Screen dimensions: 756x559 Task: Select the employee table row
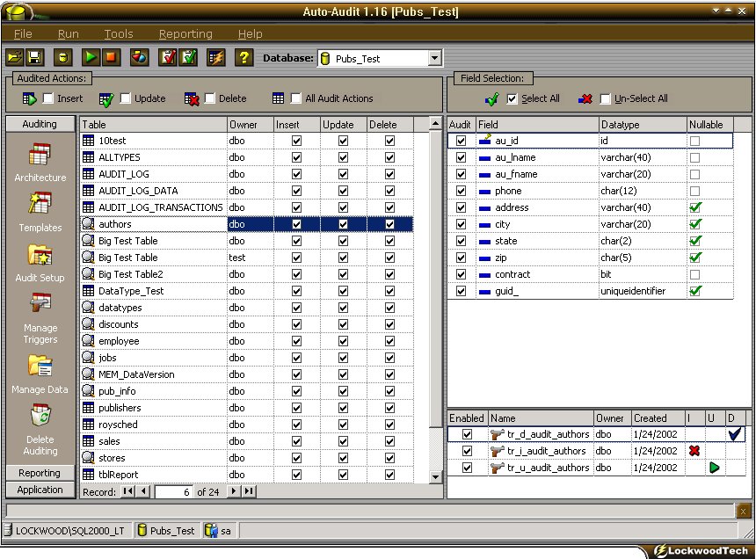247,341
